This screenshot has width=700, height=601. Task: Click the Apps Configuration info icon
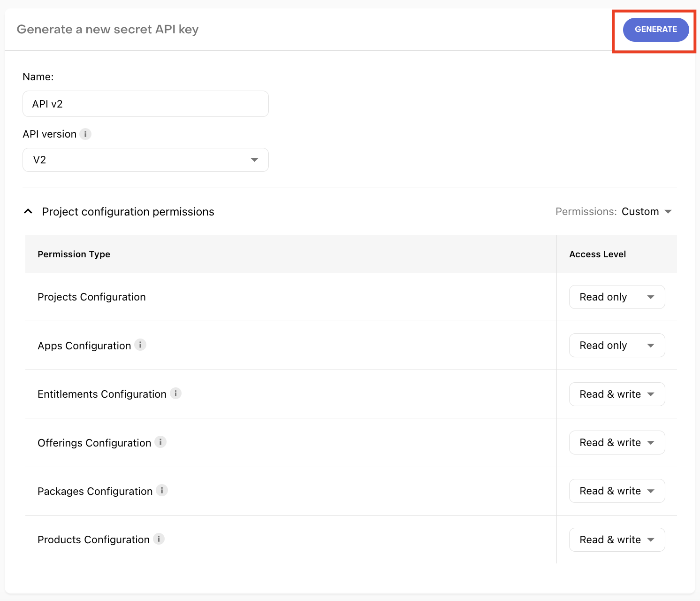tap(140, 345)
